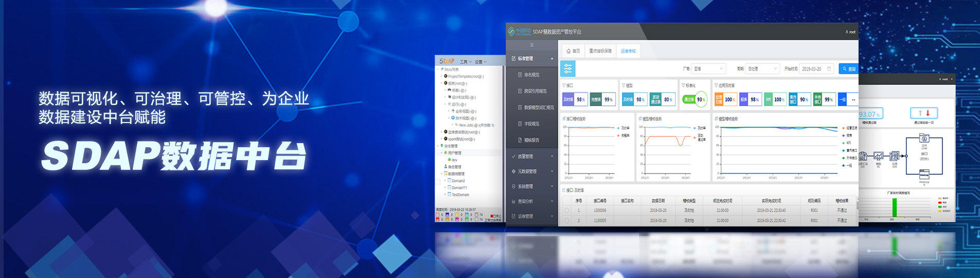Open 命名规范 menu item
Screen dimensions: 980x278
coord(532,75)
